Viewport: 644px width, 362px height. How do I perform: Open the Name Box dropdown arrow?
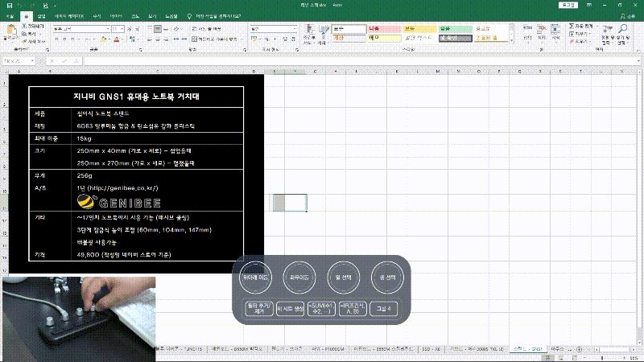[x=32, y=61]
